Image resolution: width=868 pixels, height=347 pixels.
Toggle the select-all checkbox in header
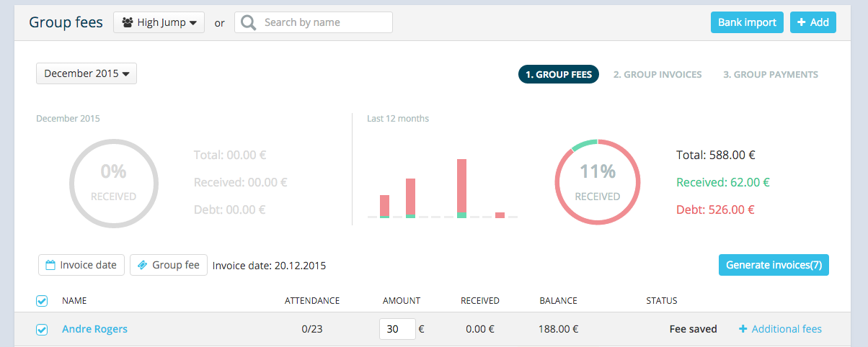pyautogui.click(x=42, y=300)
